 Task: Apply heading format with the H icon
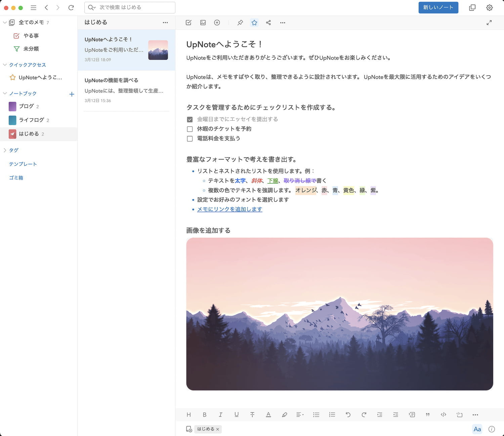(188, 415)
